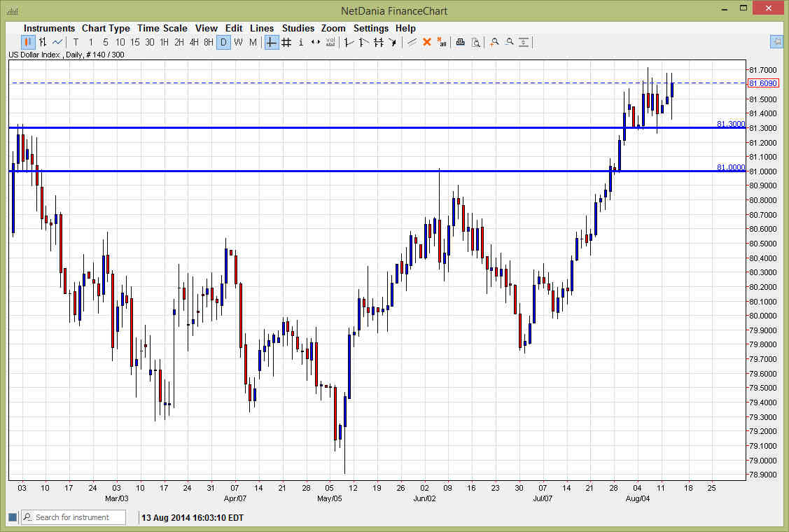The width and height of the screenshot is (789, 532).
Task: Select the line chart type icon
Action: [x=57, y=42]
